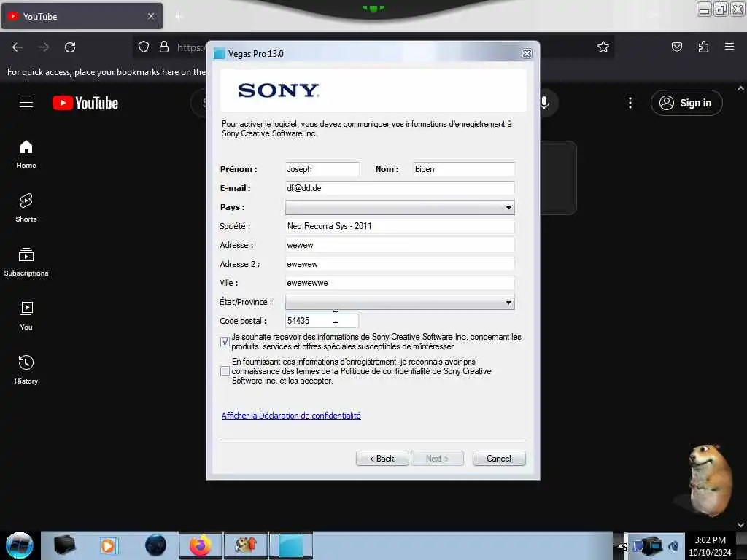The height and width of the screenshot is (560, 747).
Task: Open YouTube Shorts in sidebar
Action: (26, 208)
